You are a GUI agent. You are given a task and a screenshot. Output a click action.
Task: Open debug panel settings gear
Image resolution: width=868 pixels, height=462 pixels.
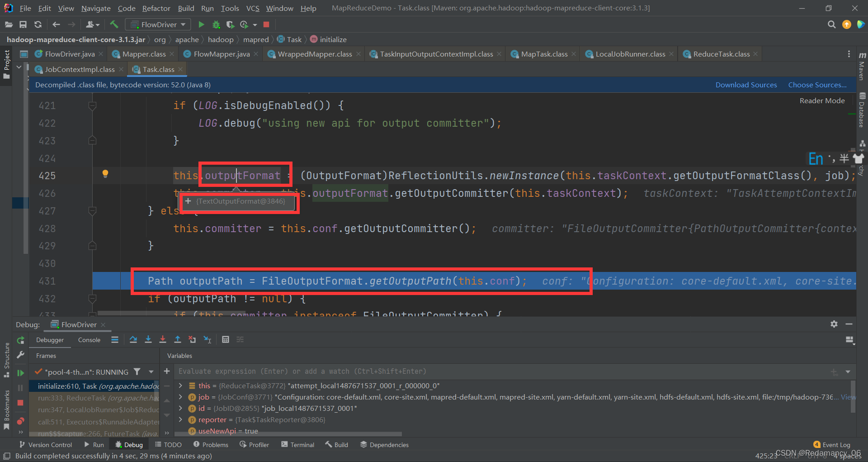(x=834, y=324)
